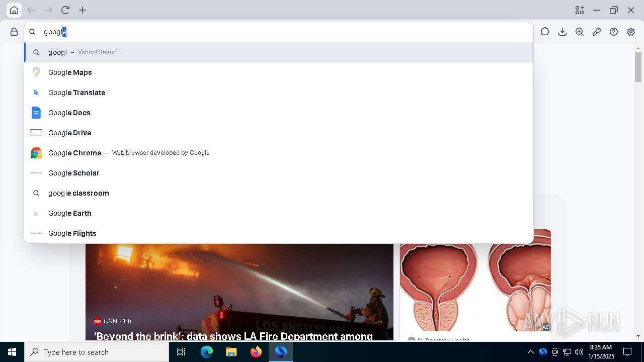644x362 pixels.
Task: Click the google classroom search icon
Action: point(36,193)
